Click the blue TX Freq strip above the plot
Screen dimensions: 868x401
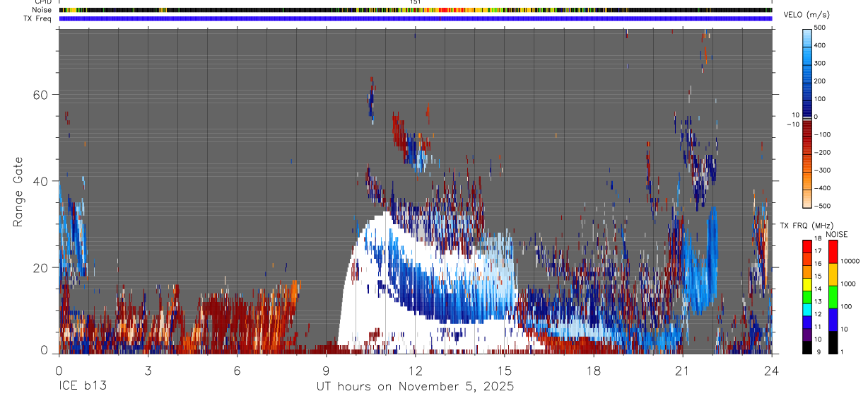416,18
